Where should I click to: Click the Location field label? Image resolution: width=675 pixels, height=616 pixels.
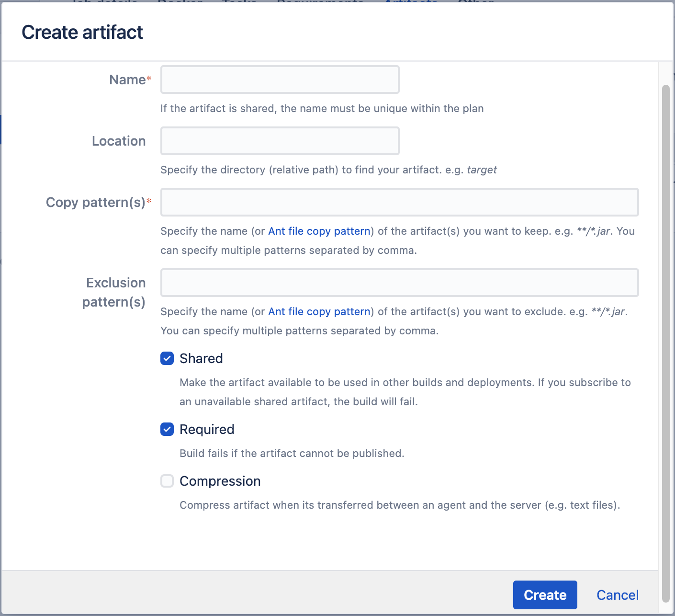pos(119,141)
